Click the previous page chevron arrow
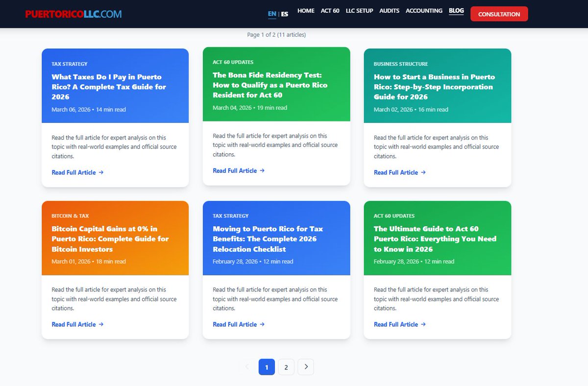The image size is (588, 386). coord(247,367)
